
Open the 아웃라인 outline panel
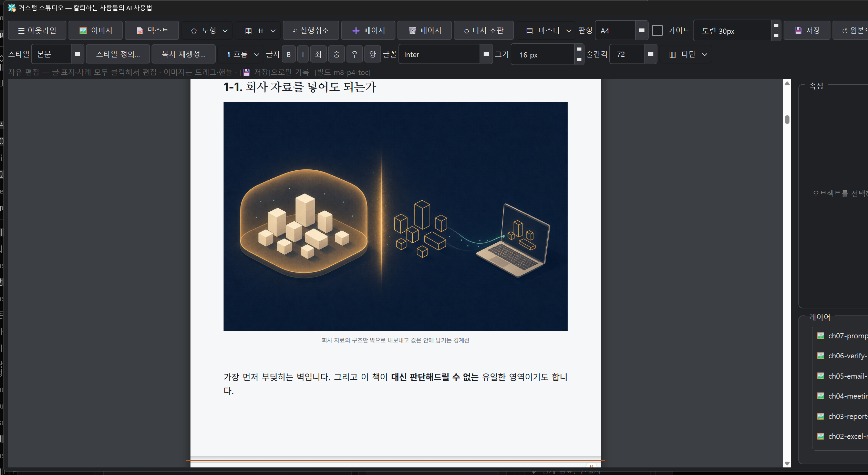[37, 31]
